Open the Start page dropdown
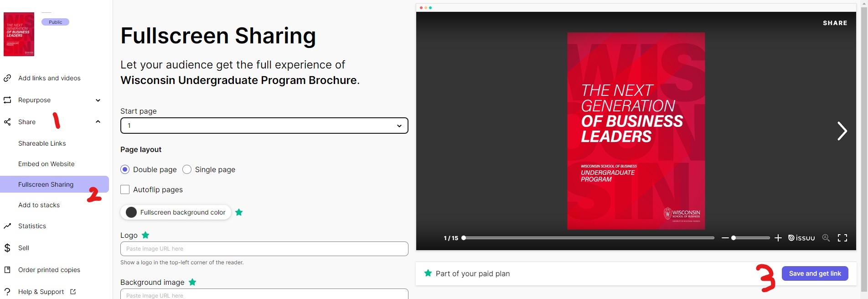This screenshot has height=299, width=868. [x=264, y=126]
